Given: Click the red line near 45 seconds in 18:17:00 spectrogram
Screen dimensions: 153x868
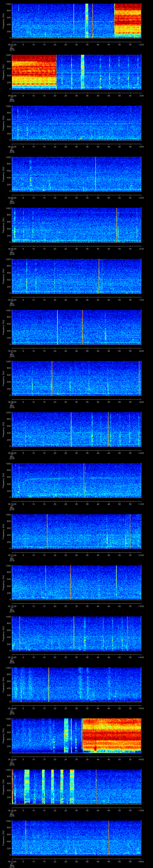Looking at the screenshot, I should click(x=108, y=837).
